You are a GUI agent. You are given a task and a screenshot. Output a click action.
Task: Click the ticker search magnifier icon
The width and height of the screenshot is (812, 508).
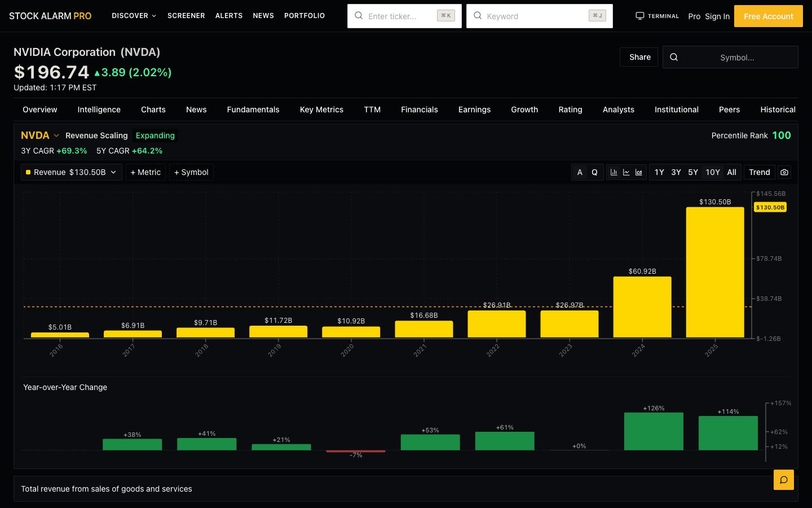(359, 16)
